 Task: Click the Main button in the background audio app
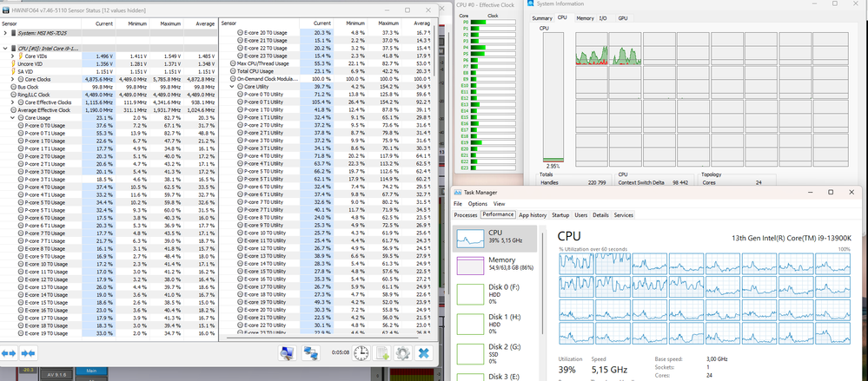(x=90, y=371)
